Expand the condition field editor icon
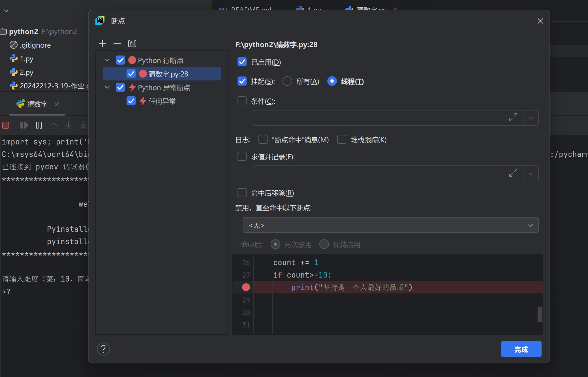This screenshot has width=588, height=377. pyautogui.click(x=513, y=118)
